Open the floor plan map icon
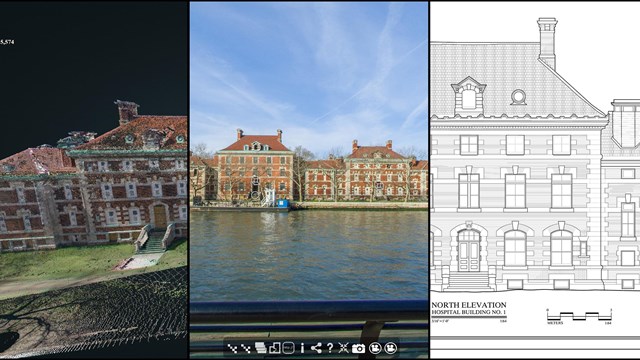Image resolution: width=640 pixels, height=360 pixels. (x=275, y=348)
